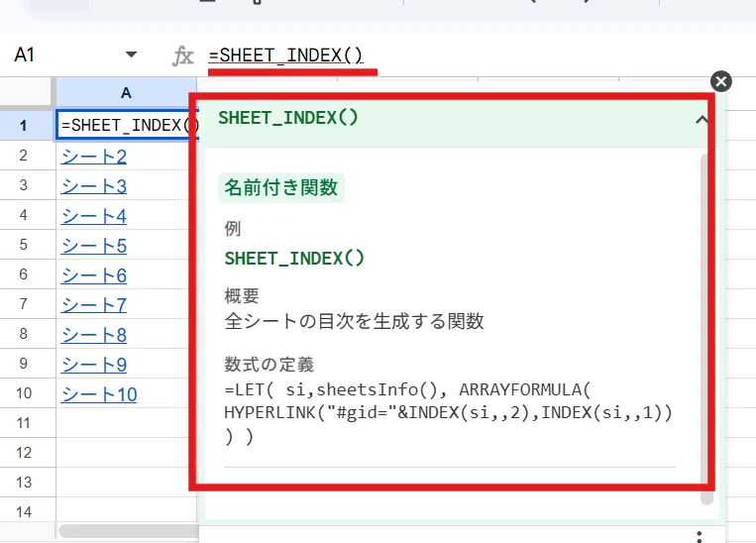The width and height of the screenshot is (756, 543).
Task: Open the シート5 hyperlink
Action: point(93,246)
